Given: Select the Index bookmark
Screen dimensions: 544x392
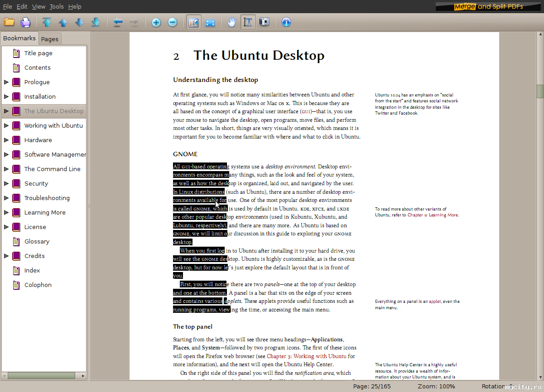Looking at the screenshot, I should [32, 270].
